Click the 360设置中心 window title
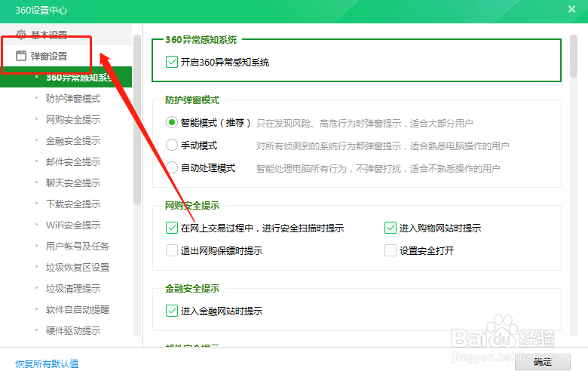The width and height of the screenshot is (588, 377). coord(41,10)
